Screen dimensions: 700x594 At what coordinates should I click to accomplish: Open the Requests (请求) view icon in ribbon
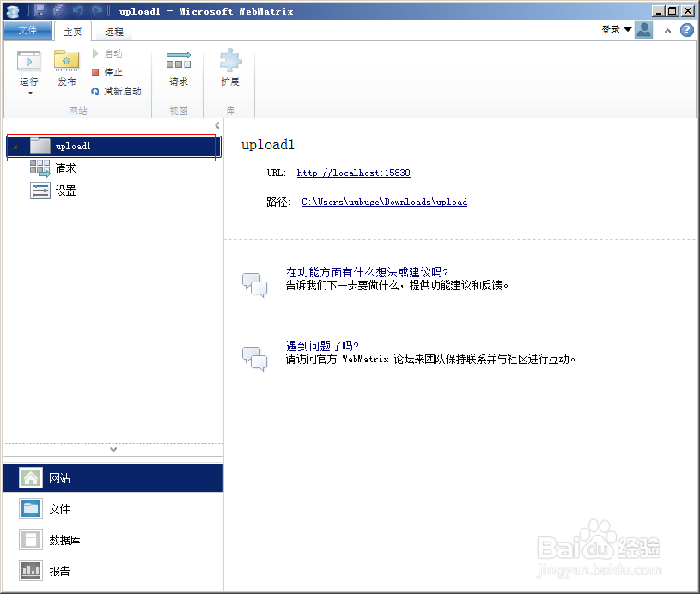point(179,60)
